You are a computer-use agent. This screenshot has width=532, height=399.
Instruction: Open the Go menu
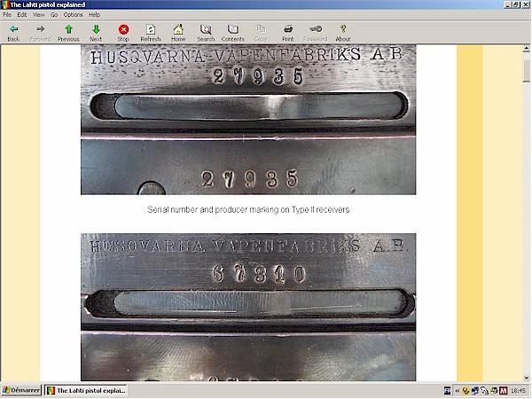[x=54, y=14]
